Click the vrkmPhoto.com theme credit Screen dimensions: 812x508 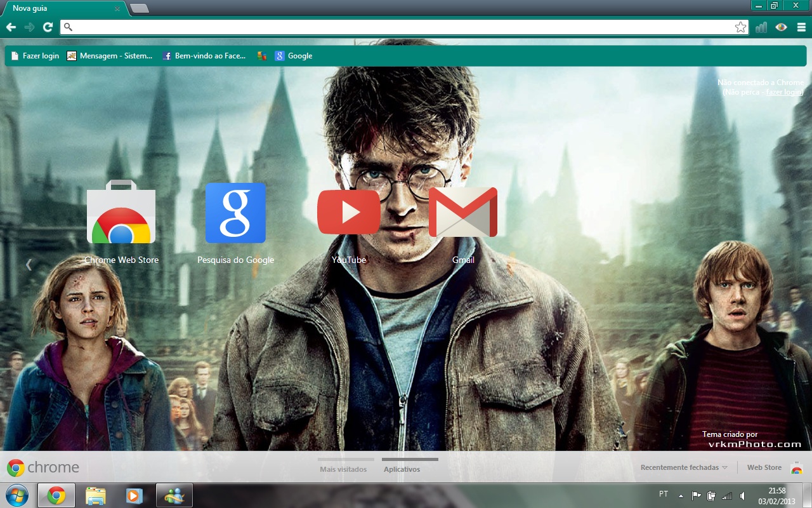click(754, 444)
